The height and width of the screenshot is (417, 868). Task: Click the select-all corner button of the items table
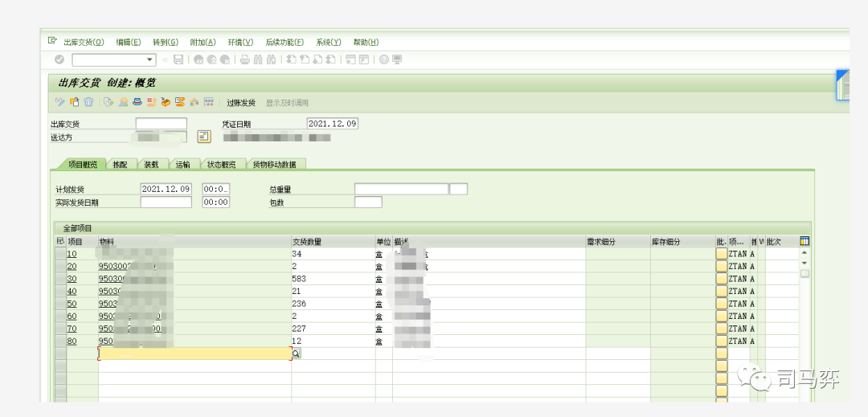(x=61, y=241)
